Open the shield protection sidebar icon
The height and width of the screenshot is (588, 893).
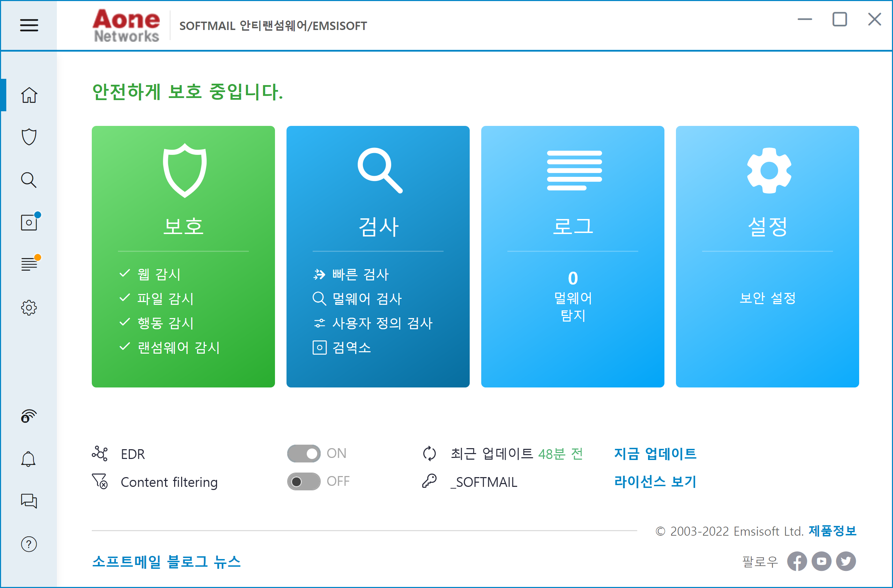[29, 137]
